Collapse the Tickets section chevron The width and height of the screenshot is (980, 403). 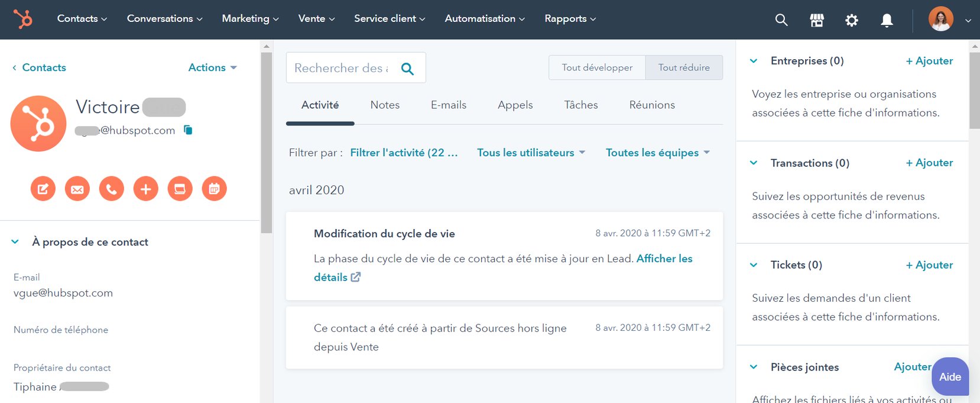tap(754, 265)
